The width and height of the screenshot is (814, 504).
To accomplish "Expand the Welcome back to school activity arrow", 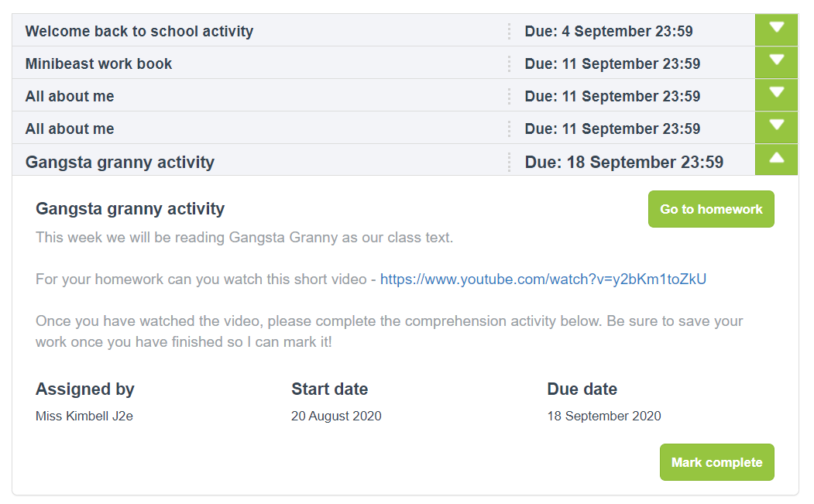I will (776, 29).
